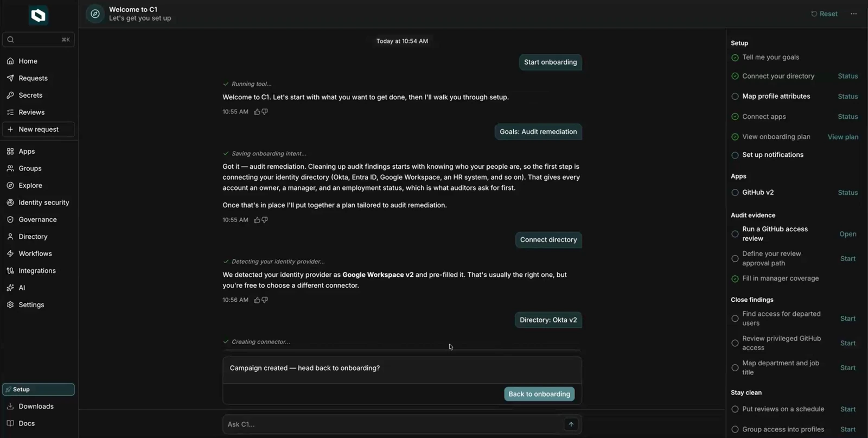Click the Downloads icon
868x438 pixels.
pos(10,407)
